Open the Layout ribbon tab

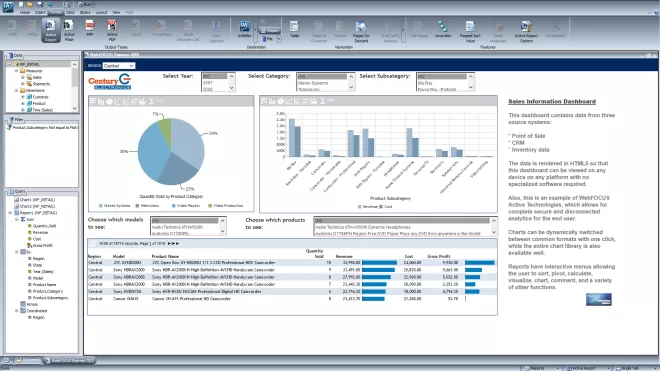point(101,13)
